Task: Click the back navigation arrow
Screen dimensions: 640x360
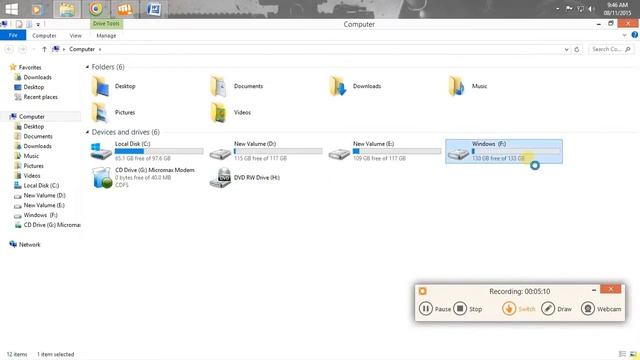Action: 9,49
